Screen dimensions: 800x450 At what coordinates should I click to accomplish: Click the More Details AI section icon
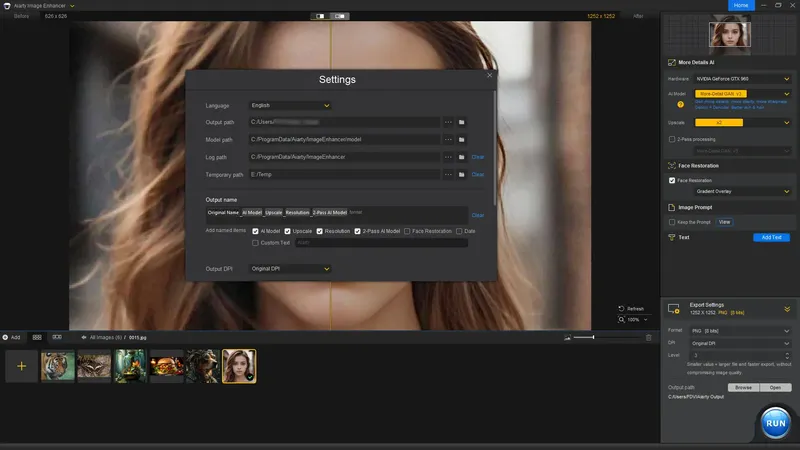tap(671, 63)
